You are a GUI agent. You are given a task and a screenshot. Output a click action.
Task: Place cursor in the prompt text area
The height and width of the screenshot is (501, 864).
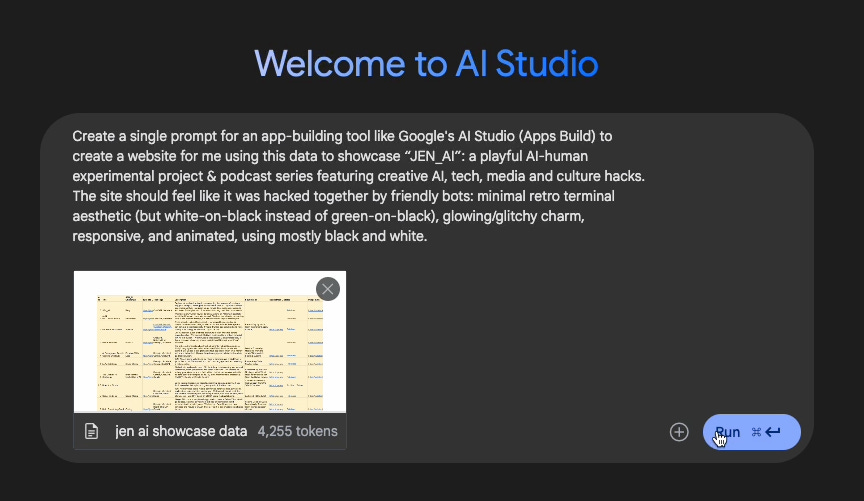click(359, 186)
